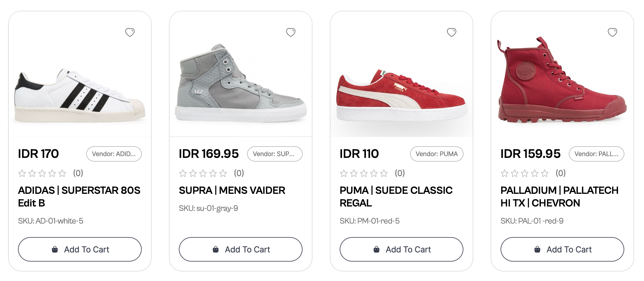This screenshot has height=281, width=644.
Task: Open the Vendor: PALL... badge
Action: [596, 154]
